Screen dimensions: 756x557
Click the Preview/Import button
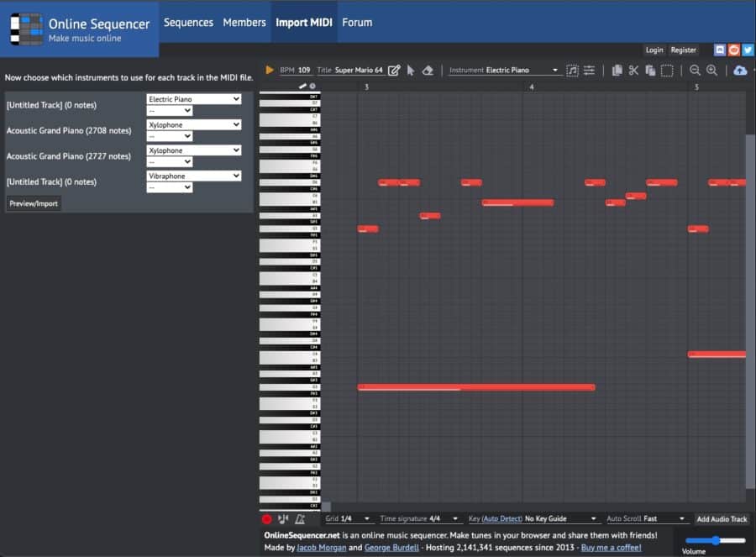[33, 202]
